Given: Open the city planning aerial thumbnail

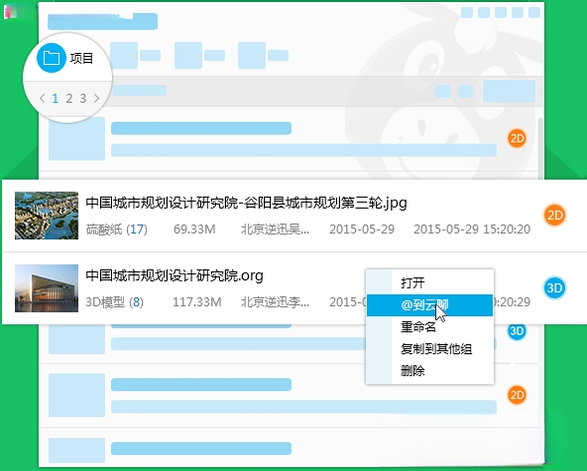Looking at the screenshot, I should coord(46,216).
